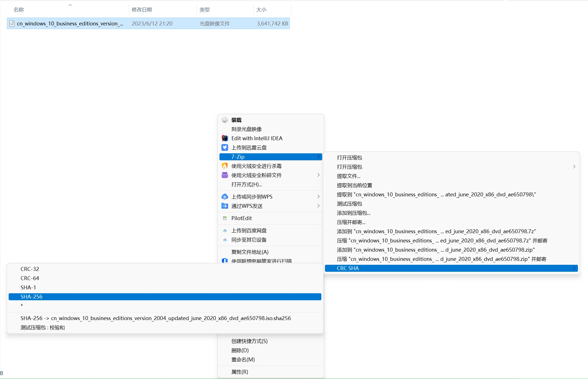Sort list by 大小 column header
Image resolution: width=588 pixels, height=379 pixels.
(x=261, y=9)
